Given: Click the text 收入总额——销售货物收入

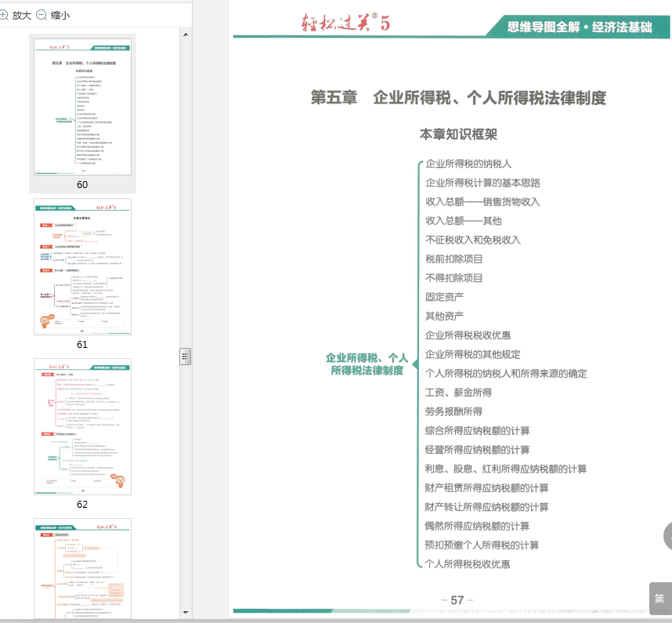Looking at the screenshot, I should pyautogui.click(x=482, y=202).
